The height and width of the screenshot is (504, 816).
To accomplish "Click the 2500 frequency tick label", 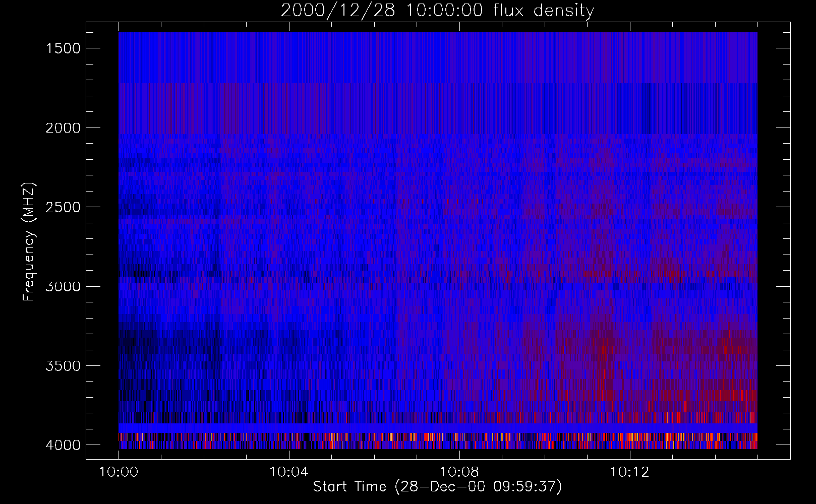I will click(x=63, y=207).
